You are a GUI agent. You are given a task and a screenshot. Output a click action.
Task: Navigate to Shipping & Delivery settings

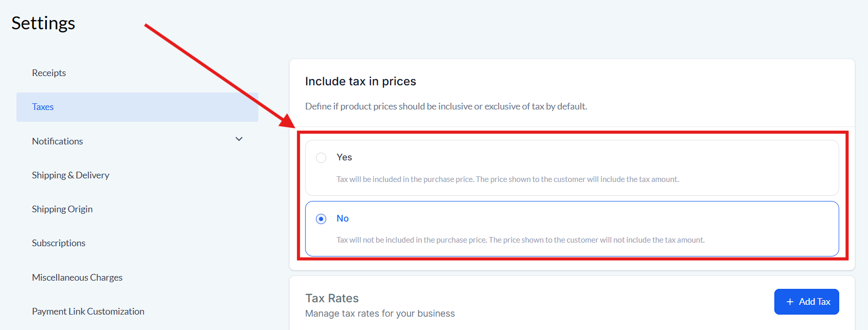point(70,175)
